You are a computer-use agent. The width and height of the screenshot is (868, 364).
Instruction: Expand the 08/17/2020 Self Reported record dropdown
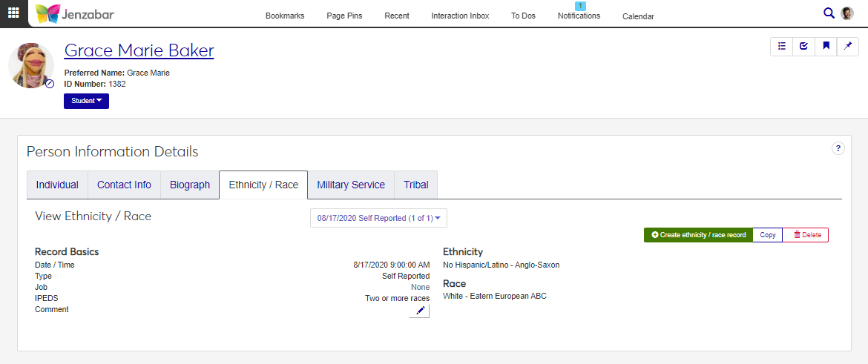coord(378,218)
